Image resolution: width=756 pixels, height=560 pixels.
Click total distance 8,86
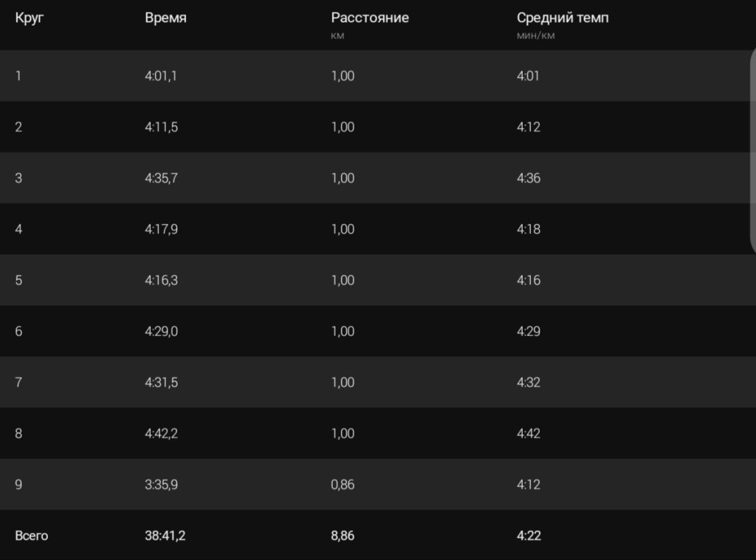[x=343, y=536]
